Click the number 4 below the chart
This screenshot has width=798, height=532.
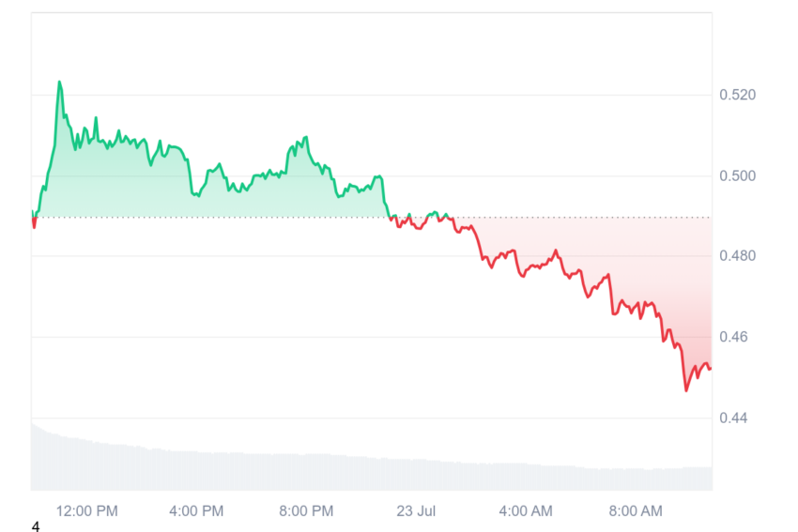(x=35, y=525)
